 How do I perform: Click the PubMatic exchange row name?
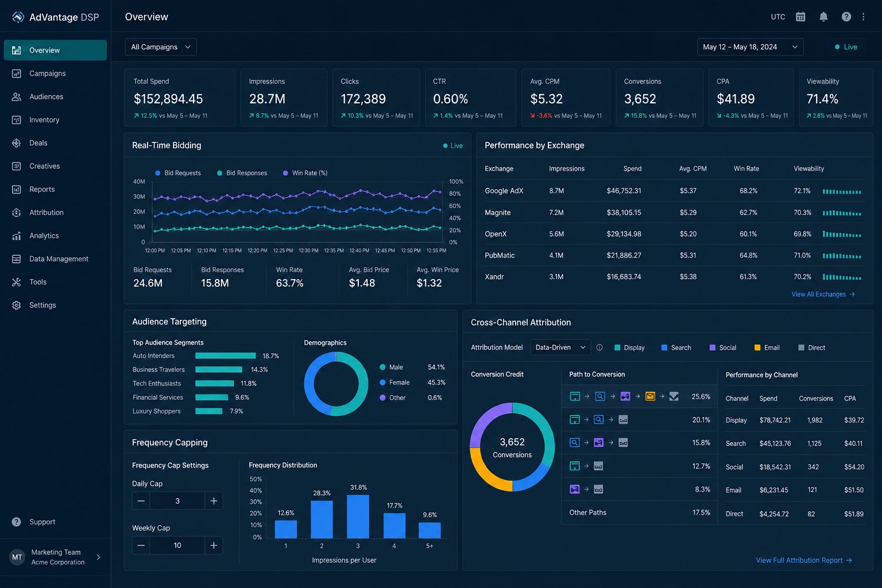[x=500, y=256]
